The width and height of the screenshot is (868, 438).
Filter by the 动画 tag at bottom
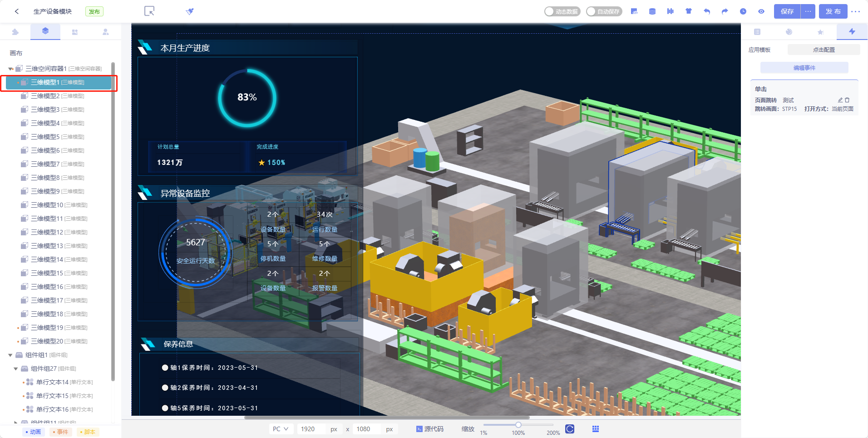[34, 432]
